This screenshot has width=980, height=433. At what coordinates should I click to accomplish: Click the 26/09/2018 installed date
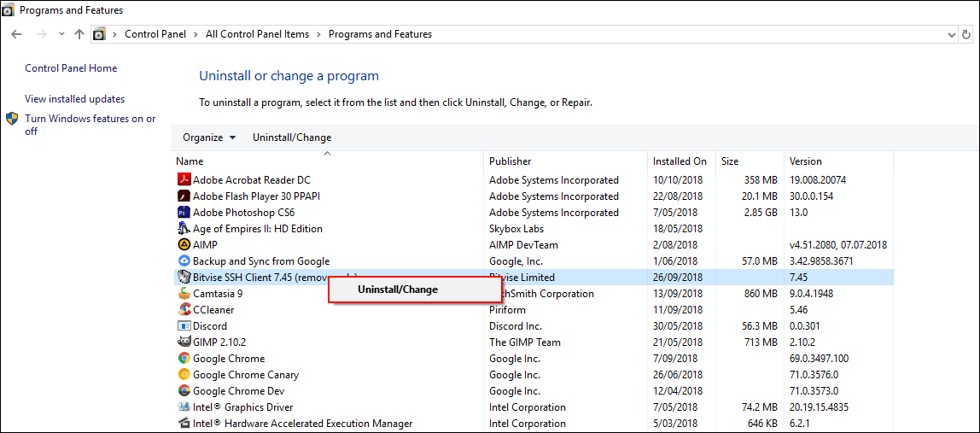point(678,278)
